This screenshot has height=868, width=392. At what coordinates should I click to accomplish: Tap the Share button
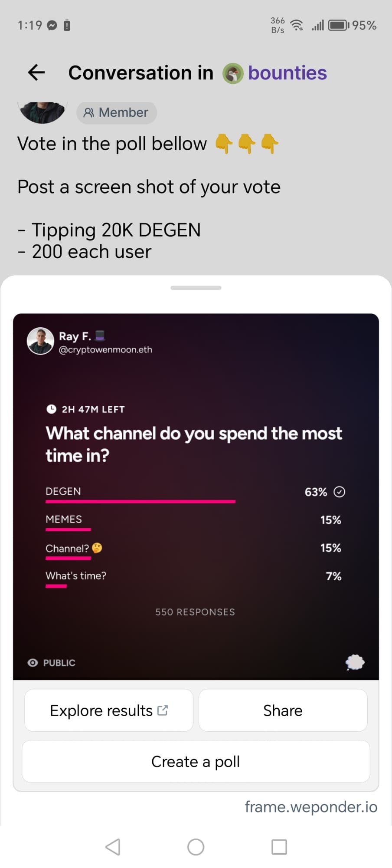[283, 710]
